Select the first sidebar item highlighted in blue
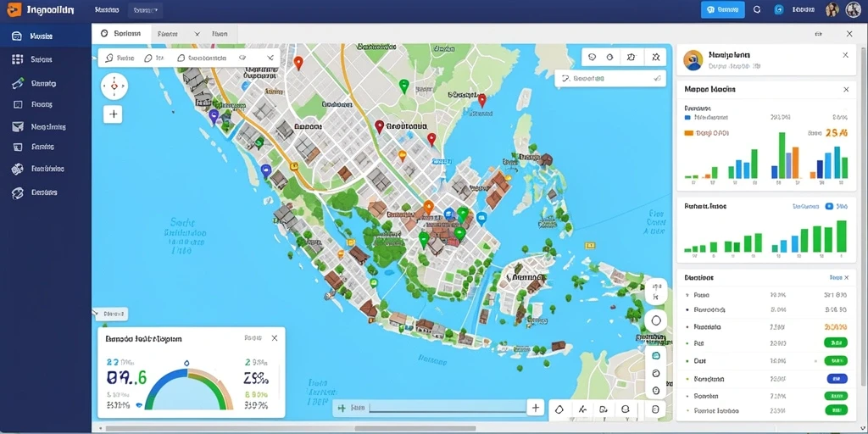 (46, 36)
